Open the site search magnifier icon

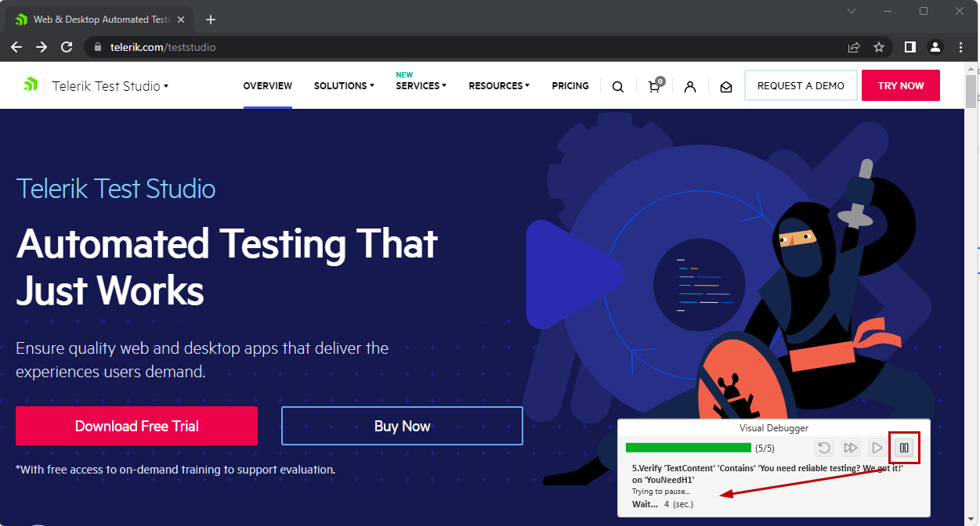618,86
